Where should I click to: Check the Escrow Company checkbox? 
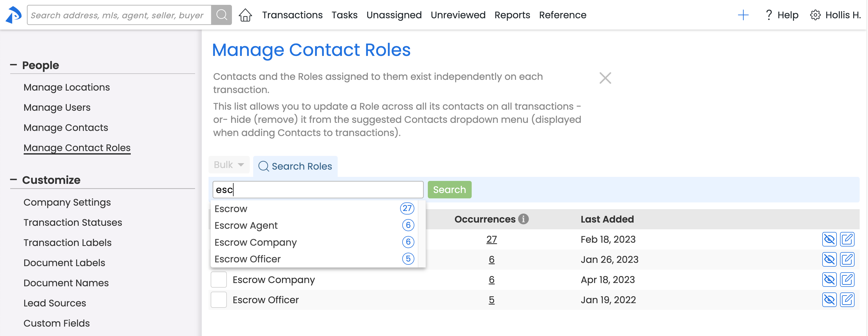tap(219, 280)
